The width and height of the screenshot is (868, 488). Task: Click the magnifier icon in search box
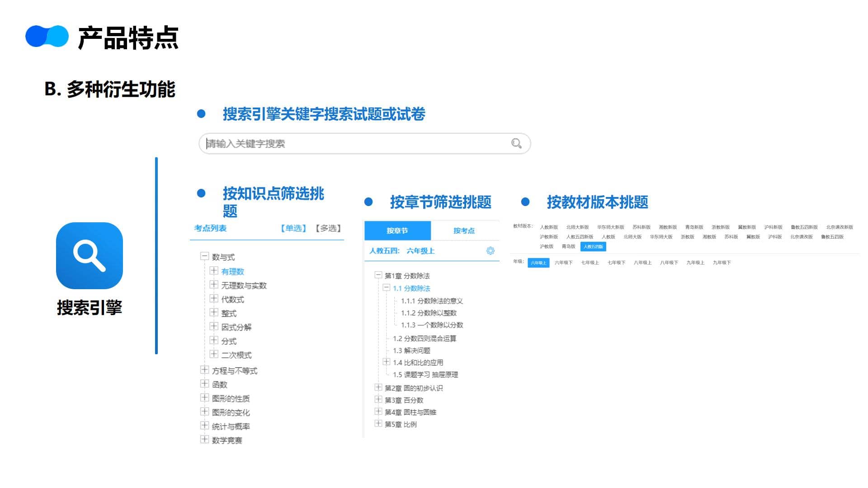pyautogui.click(x=516, y=144)
